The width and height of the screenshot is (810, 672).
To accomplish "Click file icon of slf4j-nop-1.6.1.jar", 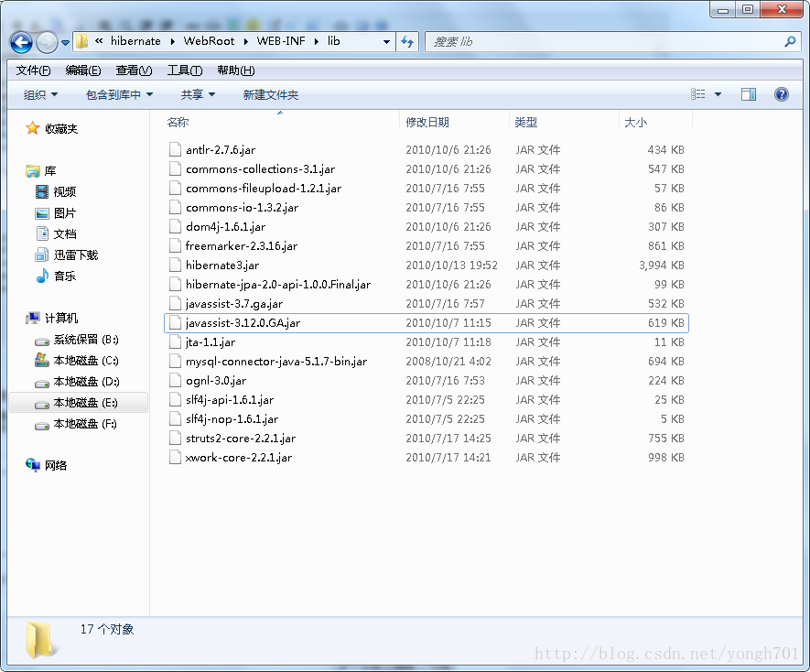I will point(175,418).
